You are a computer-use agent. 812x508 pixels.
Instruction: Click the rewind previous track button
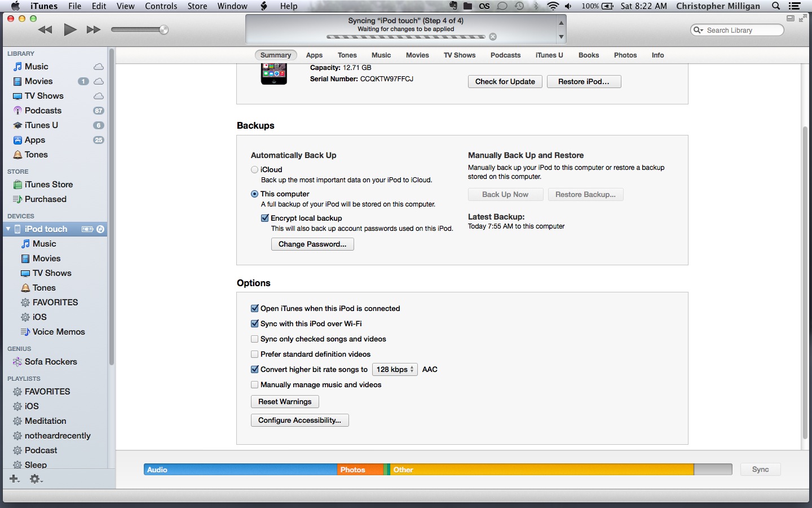point(45,30)
